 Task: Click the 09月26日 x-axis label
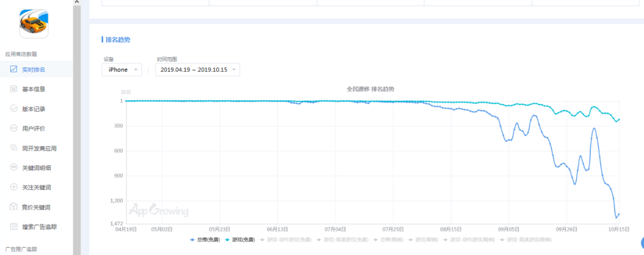pyautogui.click(x=567, y=229)
